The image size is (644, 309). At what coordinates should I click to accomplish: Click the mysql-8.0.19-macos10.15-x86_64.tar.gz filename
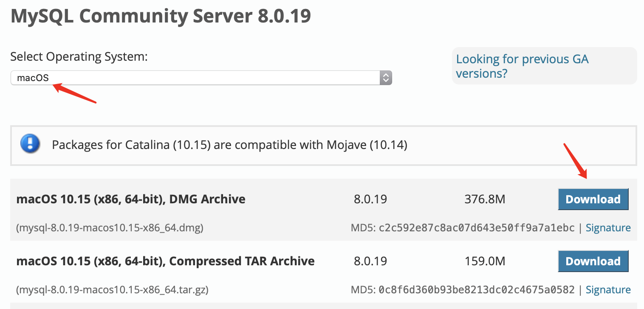click(x=112, y=290)
